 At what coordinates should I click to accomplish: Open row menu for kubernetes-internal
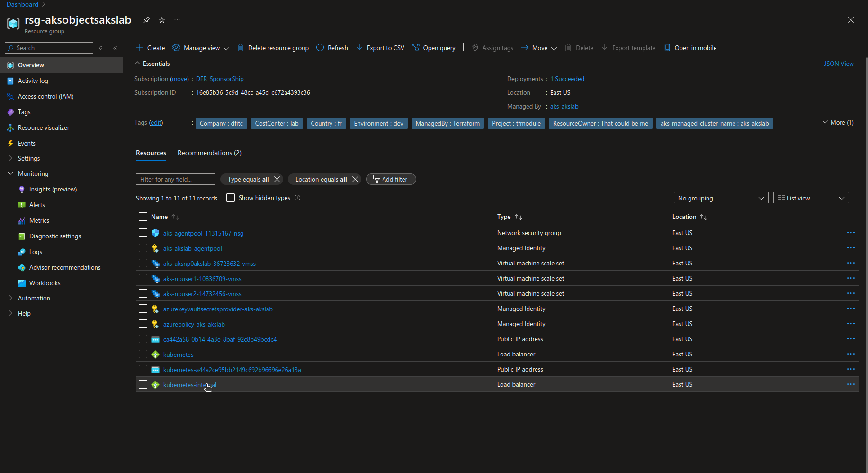pos(850,384)
